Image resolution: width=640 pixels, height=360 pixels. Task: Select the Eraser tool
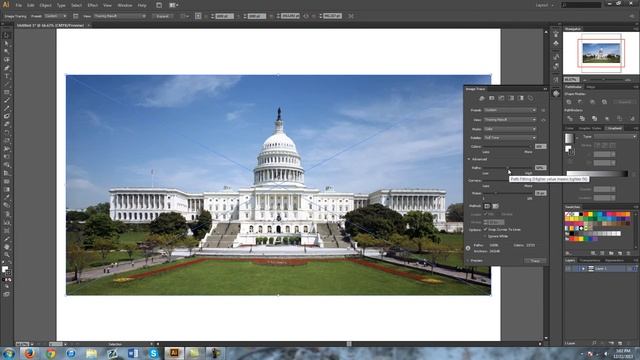click(x=7, y=124)
